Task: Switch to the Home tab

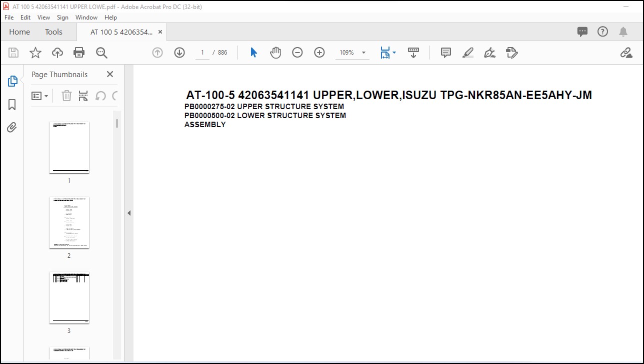Action: click(19, 32)
